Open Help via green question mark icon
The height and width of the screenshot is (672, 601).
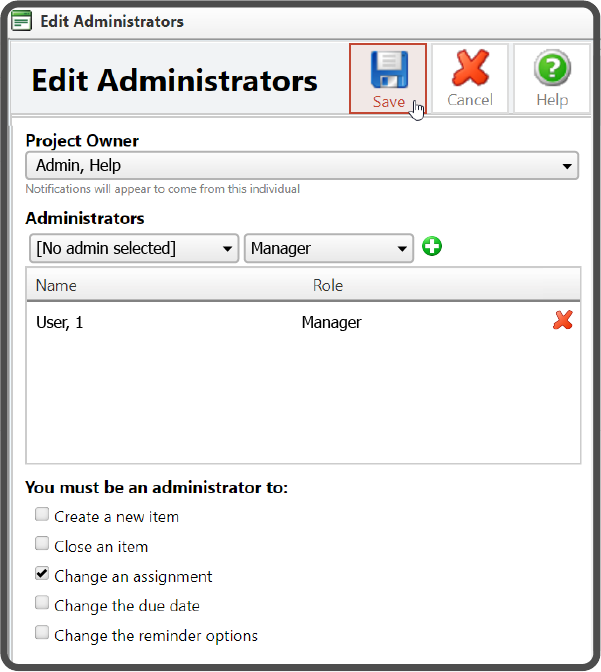(x=551, y=70)
